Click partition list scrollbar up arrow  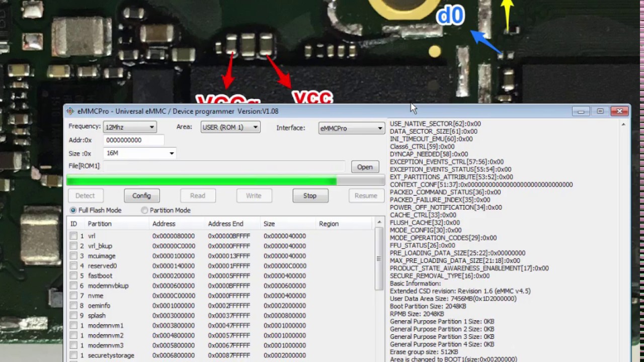point(380,223)
